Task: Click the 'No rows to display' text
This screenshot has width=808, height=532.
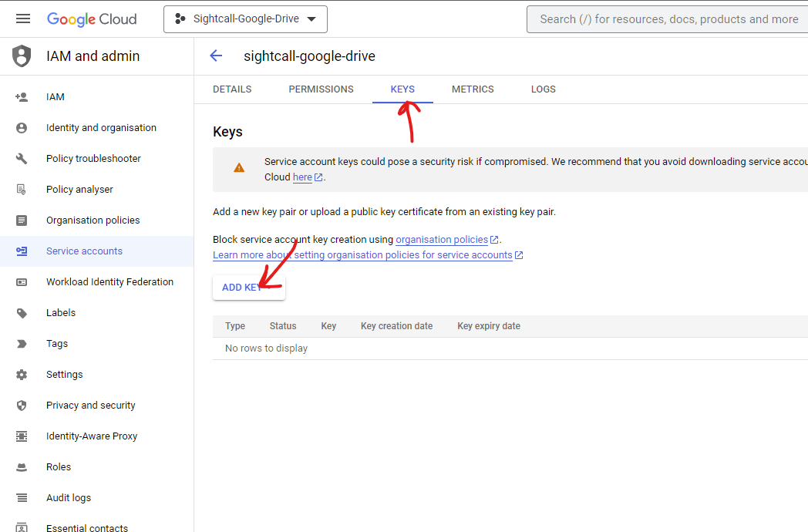Action: click(x=266, y=348)
